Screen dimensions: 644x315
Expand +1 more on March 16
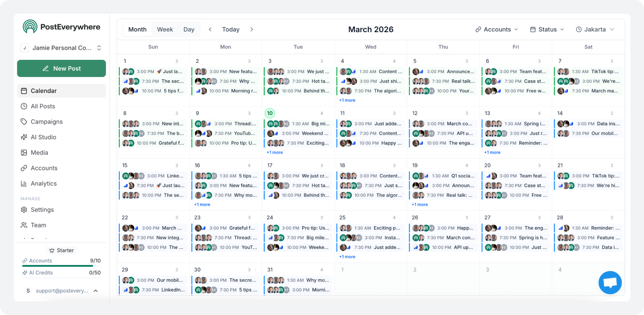202,204
